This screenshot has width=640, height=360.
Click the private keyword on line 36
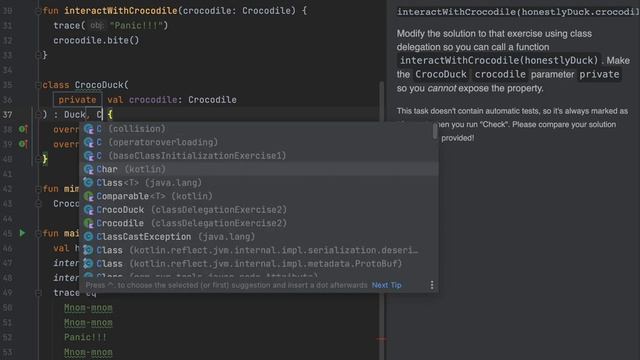coord(77,100)
